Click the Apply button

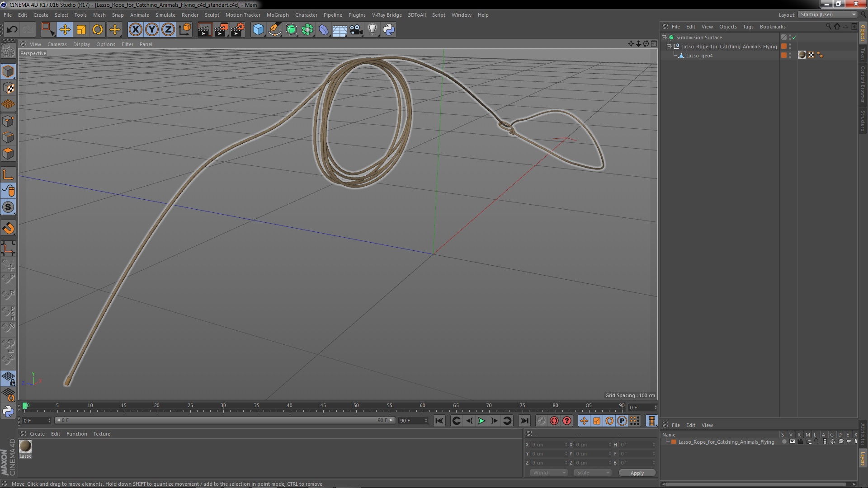[x=637, y=473]
